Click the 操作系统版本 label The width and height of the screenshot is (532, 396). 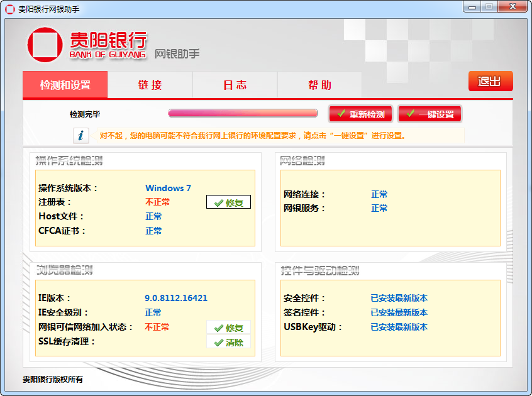[x=68, y=188]
